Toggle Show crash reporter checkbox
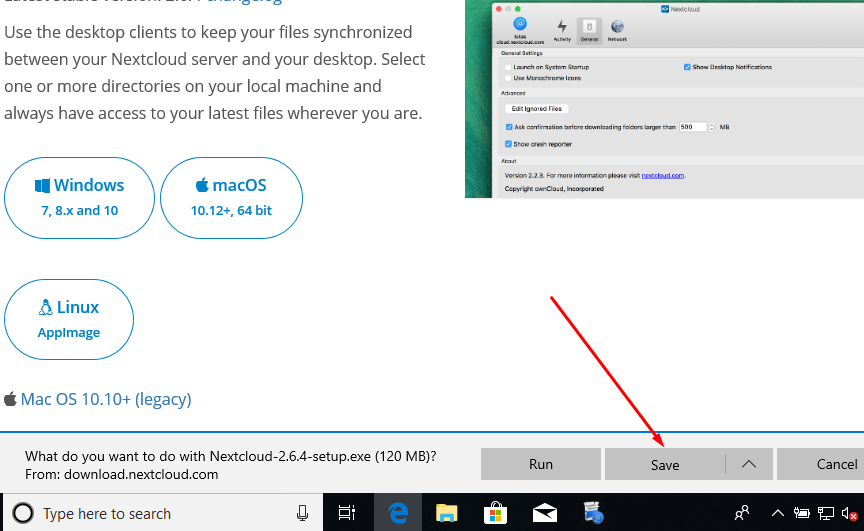 (509, 144)
